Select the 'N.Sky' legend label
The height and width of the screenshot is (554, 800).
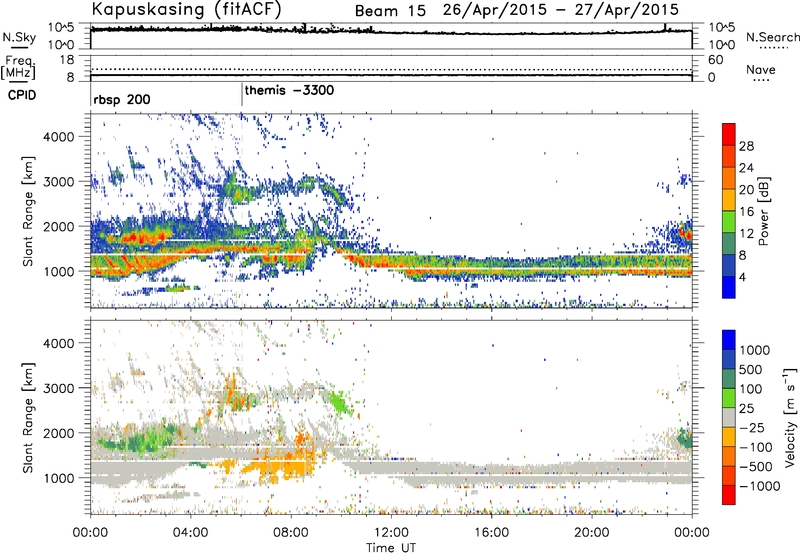click(x=19, y=37)
